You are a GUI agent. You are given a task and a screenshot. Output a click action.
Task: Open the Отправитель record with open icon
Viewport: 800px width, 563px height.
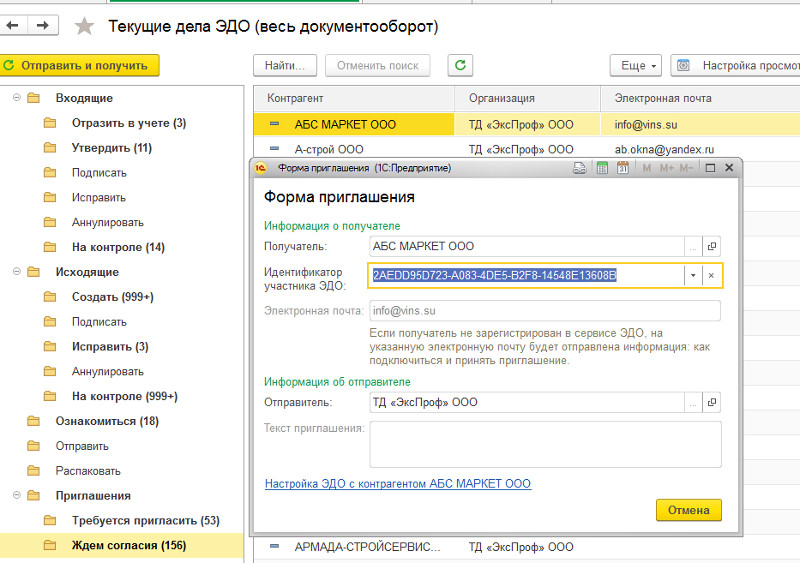coord(712,403)
